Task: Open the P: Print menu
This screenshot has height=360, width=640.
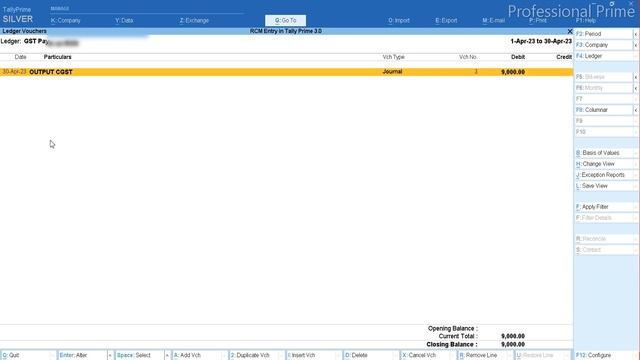Action: 538,20
